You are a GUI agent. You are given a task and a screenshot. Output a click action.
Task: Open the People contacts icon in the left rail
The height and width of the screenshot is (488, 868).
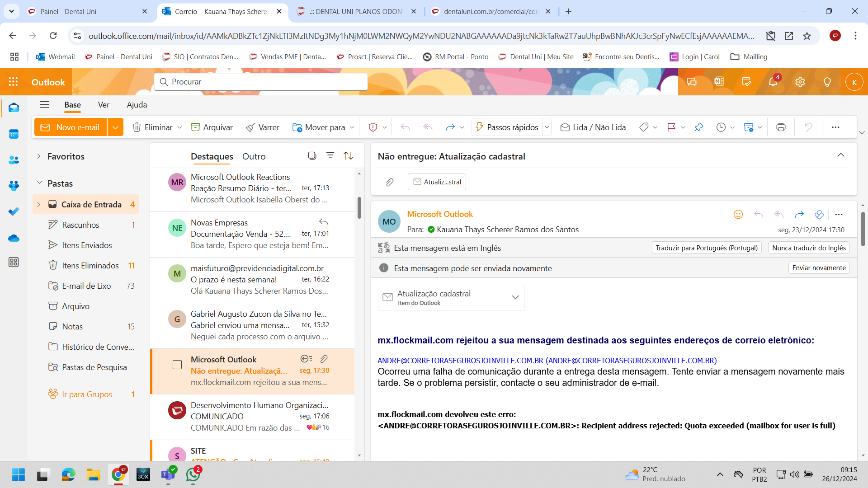click(x=14, y=160)
